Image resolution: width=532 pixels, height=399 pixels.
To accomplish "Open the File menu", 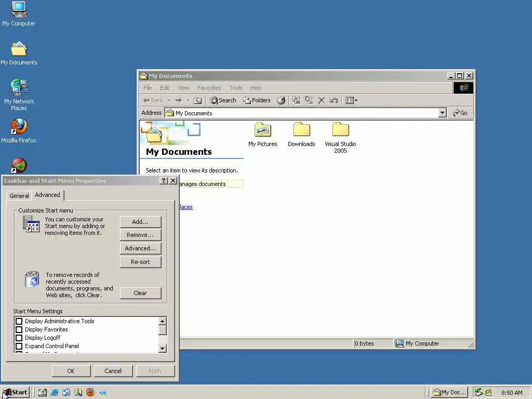I will (148, 88).
